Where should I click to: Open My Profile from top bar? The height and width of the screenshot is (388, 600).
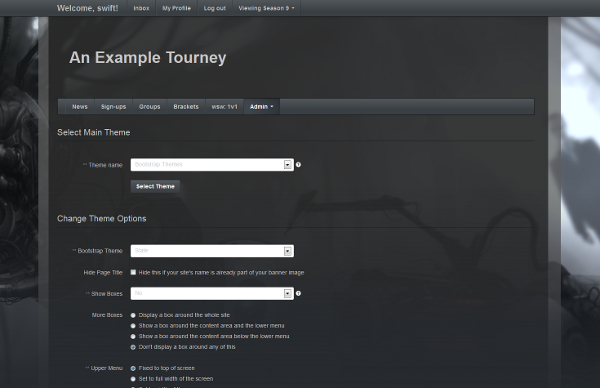176,8
